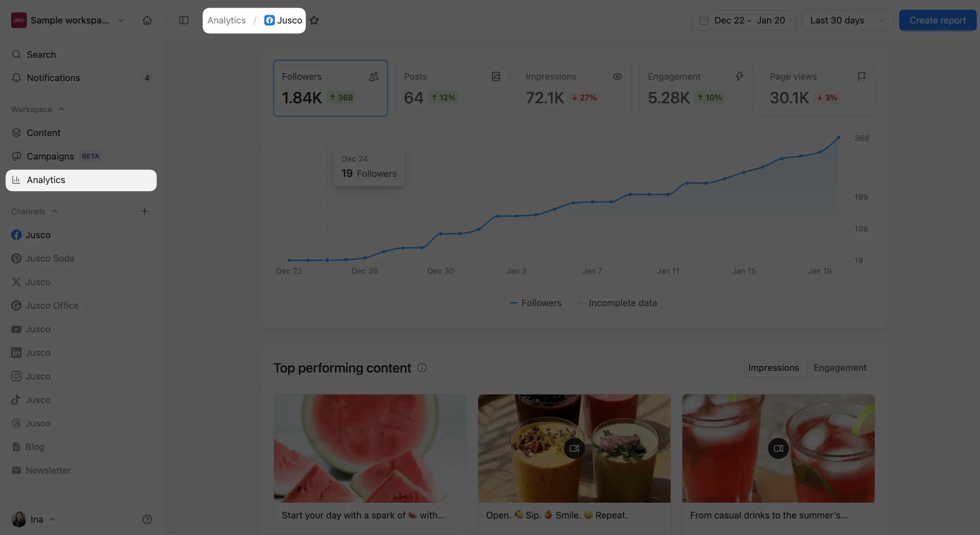980x535 pixels.
Task: Open the watermelon post thumbnail
Action: coord(369,448)
